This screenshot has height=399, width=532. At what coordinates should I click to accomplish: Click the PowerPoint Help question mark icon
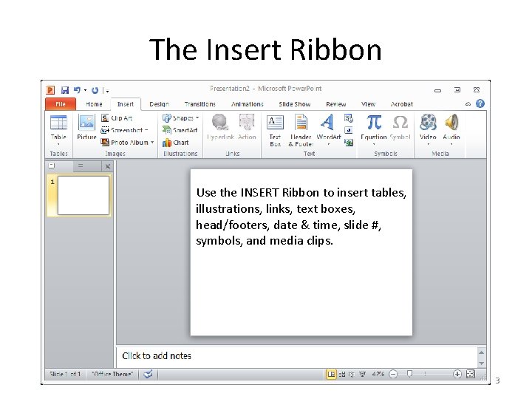pos(480,103)
